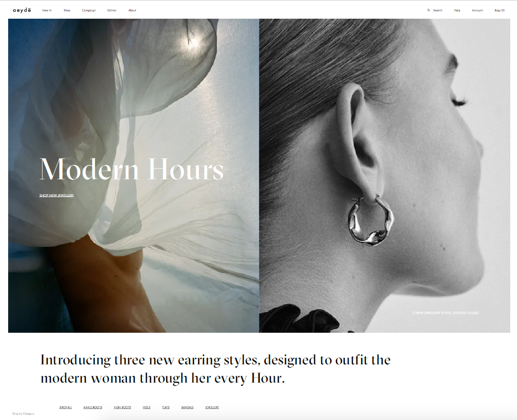This screenshot has height=420, width=517.
Task: Open the Shop menu
Action: pos(67,10)
